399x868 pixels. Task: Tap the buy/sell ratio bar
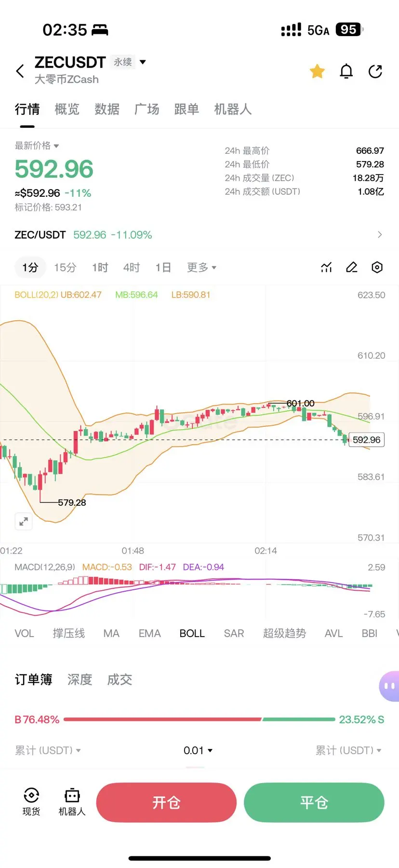pos(199,719)
